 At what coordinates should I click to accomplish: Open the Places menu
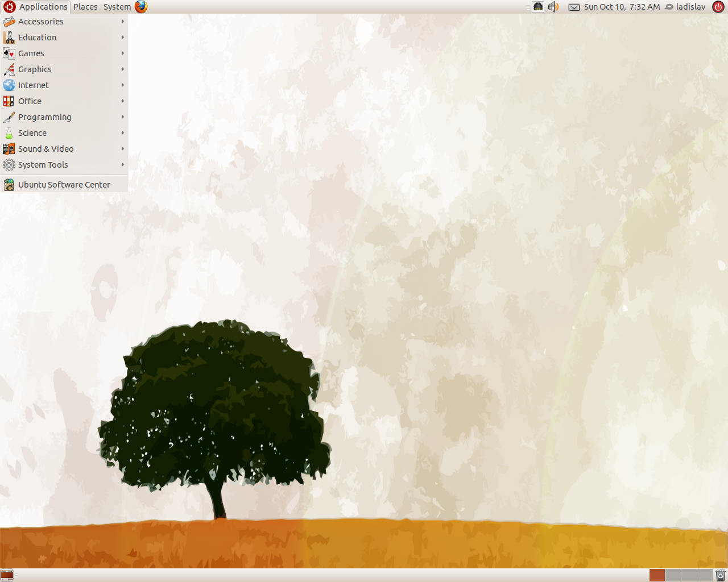85,7
